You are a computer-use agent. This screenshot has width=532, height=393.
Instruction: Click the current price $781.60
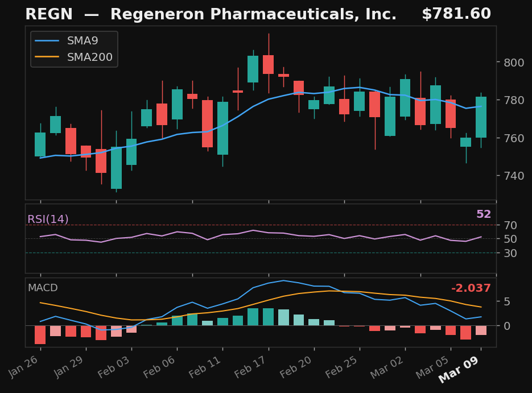pos(458,13)
